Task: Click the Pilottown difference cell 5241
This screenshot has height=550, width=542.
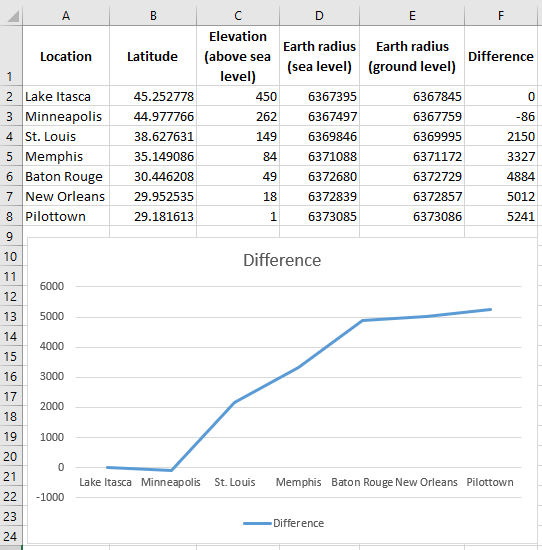Action: tap(501, 216)
